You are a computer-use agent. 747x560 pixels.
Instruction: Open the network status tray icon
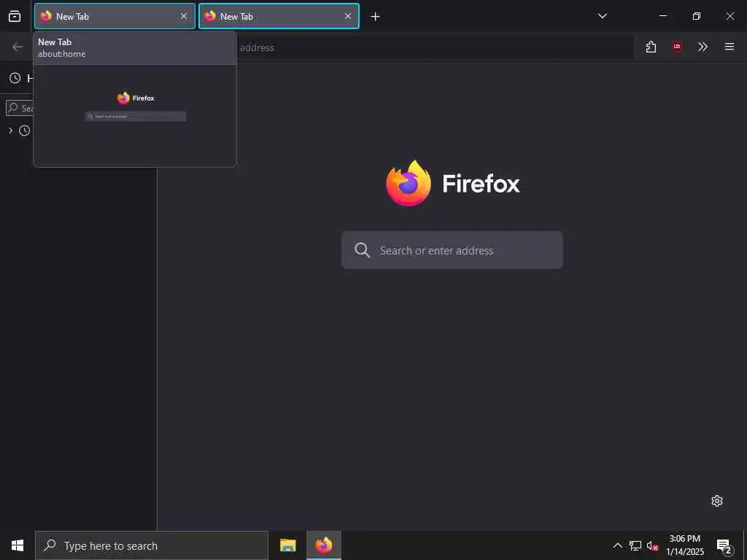pyautogui.click(x=635, y=545)
